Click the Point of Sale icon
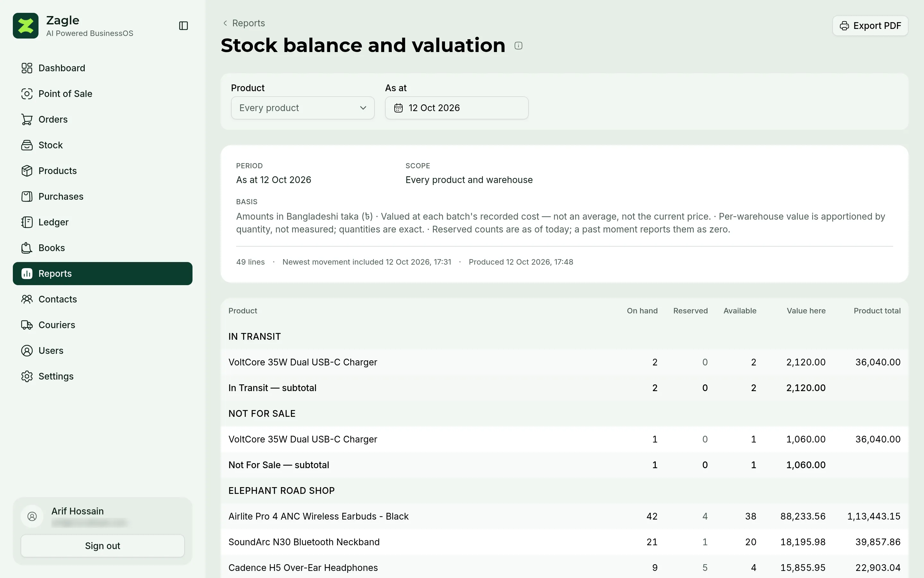Screen dimensions: 924x578 [x=27, y=94]
